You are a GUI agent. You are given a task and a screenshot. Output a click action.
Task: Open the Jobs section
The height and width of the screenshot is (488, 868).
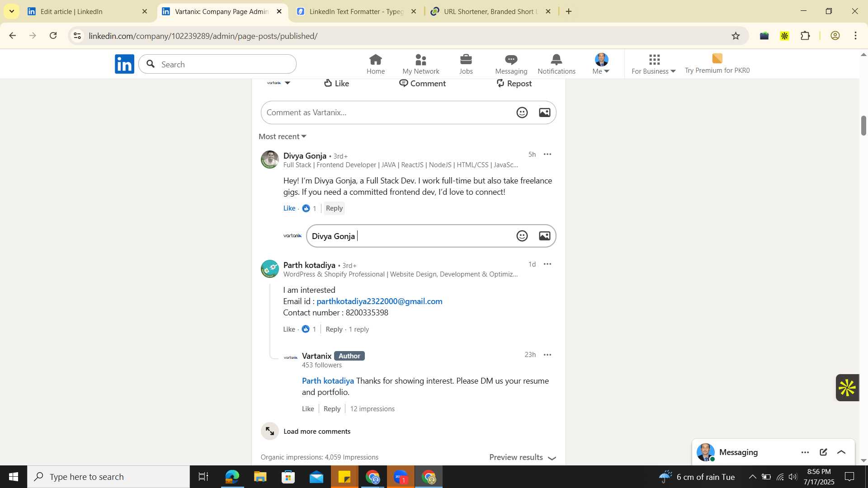pos(466,64)
